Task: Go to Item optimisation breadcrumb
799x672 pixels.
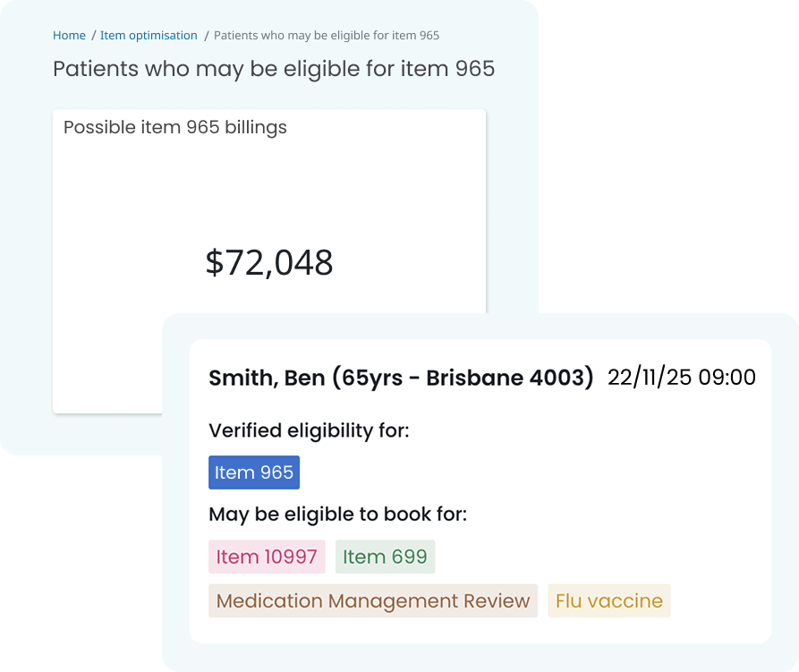Action: point(149,36)
